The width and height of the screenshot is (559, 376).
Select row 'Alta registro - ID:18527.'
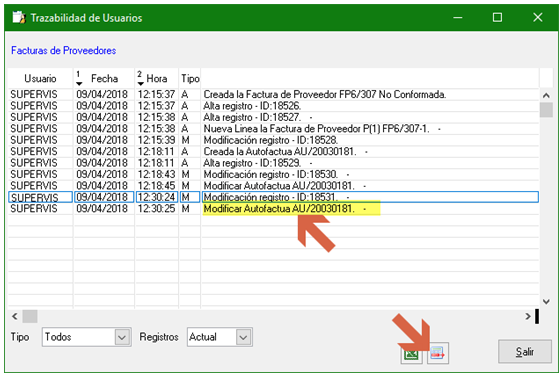(273, 117)
